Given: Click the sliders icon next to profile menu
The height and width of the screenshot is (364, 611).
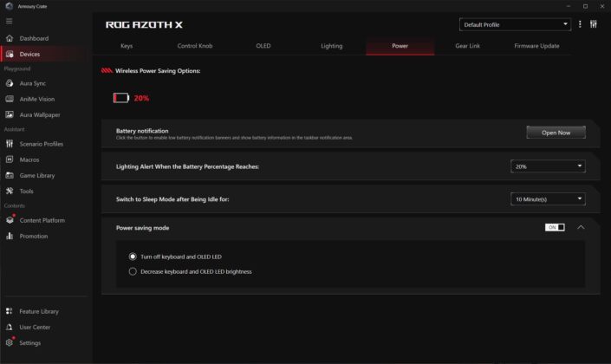Looking at the screenshot, I should click(x=593, y=24).
